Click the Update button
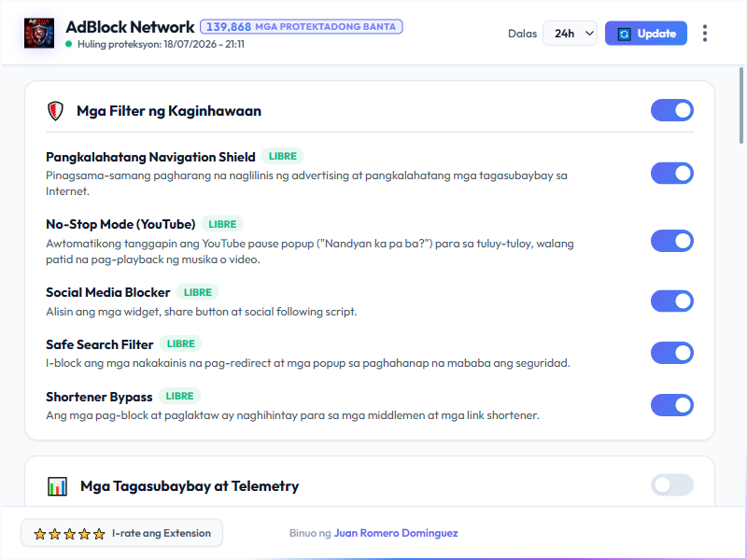Screen dimensions: 747x560 pyautogui.click(x=646, y=34)
